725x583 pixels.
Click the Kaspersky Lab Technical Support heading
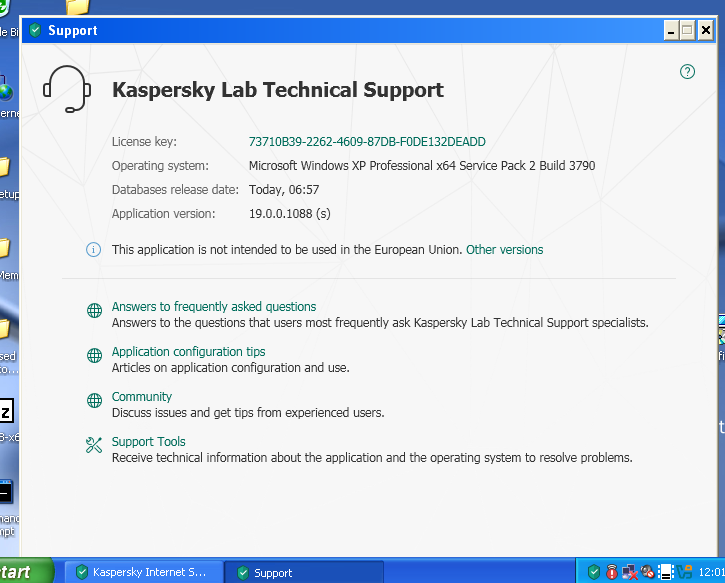click(x=278, y=90)
